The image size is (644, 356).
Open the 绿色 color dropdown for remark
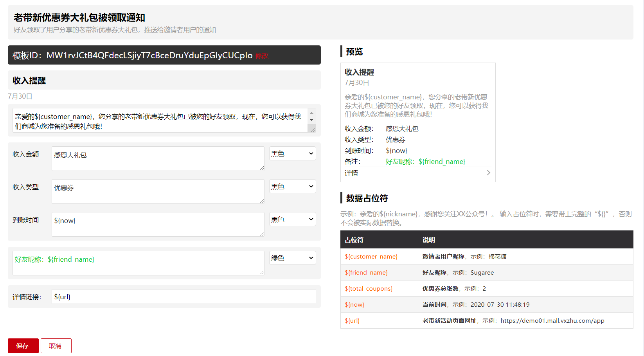coord(292,258)
